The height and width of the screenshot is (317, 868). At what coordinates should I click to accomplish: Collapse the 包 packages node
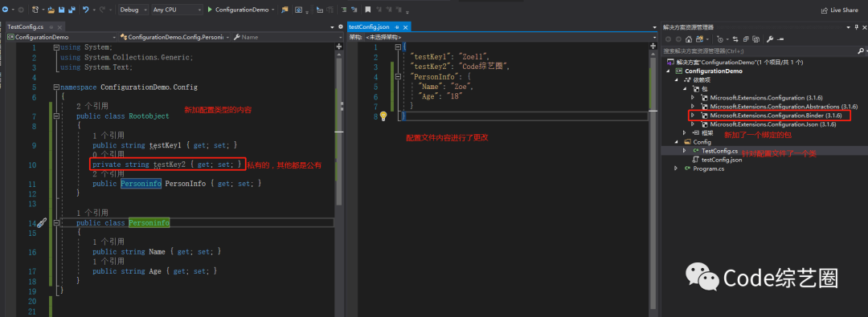[x=685, y=88]
